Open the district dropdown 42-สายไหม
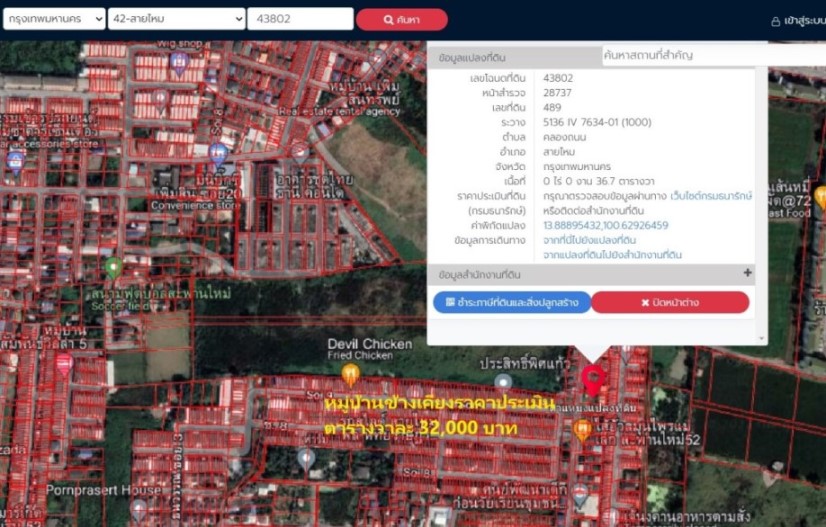Viewport: 826px width, 527px height. point(176,19)
